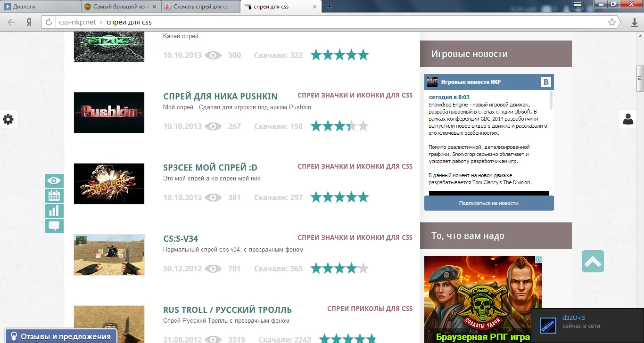Open 'Спреи приколы для CSS' category link

[370, 309]
